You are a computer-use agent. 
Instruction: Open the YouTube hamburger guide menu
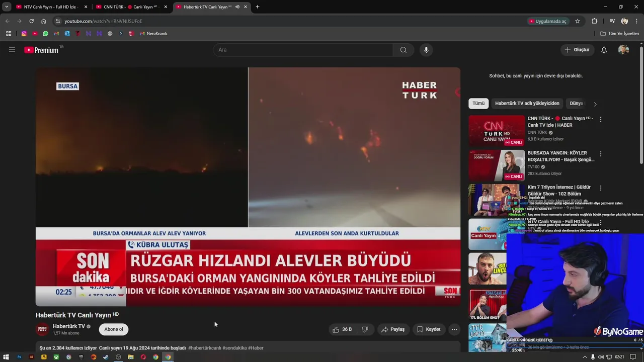12,50
